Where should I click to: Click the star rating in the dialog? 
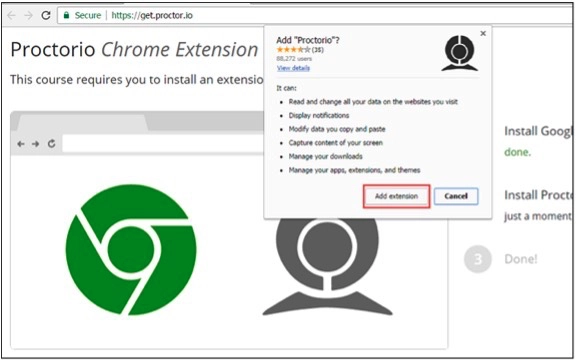293,50
